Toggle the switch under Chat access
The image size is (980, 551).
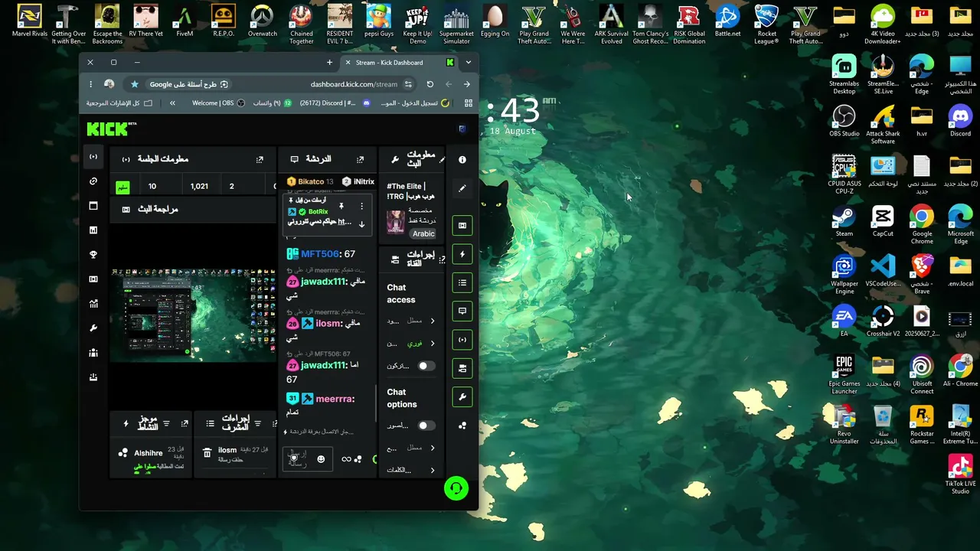pyautogui.click(x=426, y=366)
